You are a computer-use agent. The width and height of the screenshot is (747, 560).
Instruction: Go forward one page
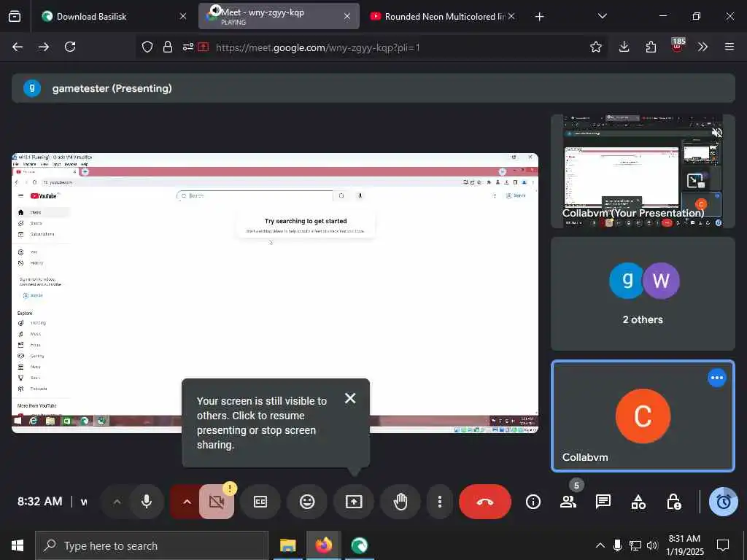tap(44, 47)
